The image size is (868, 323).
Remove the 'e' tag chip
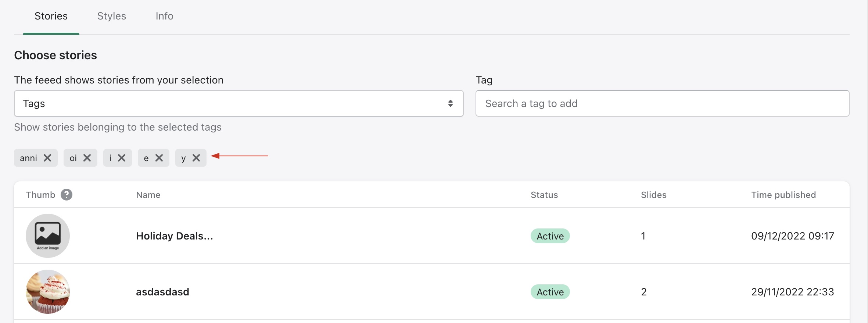(x=159, y=158)
